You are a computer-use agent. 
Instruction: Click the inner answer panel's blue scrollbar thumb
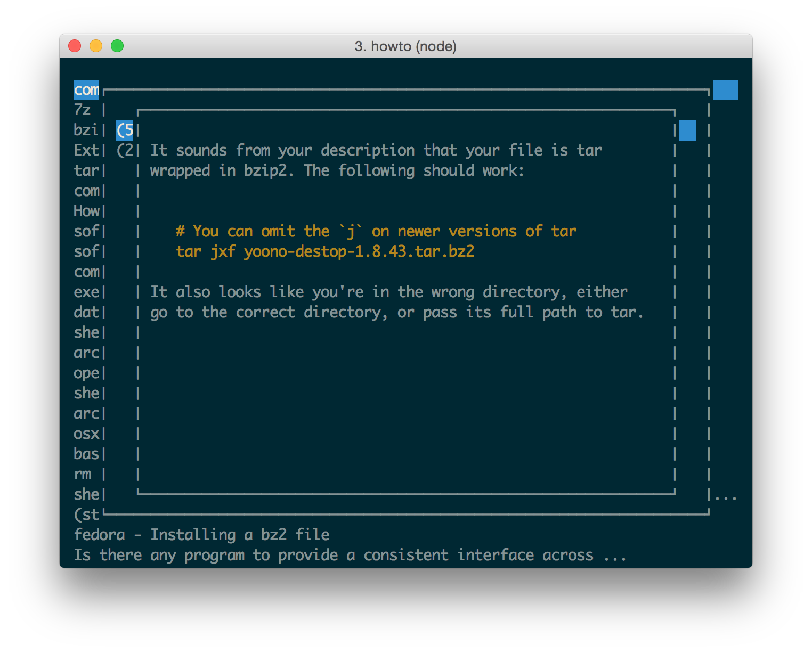point(687,130)
